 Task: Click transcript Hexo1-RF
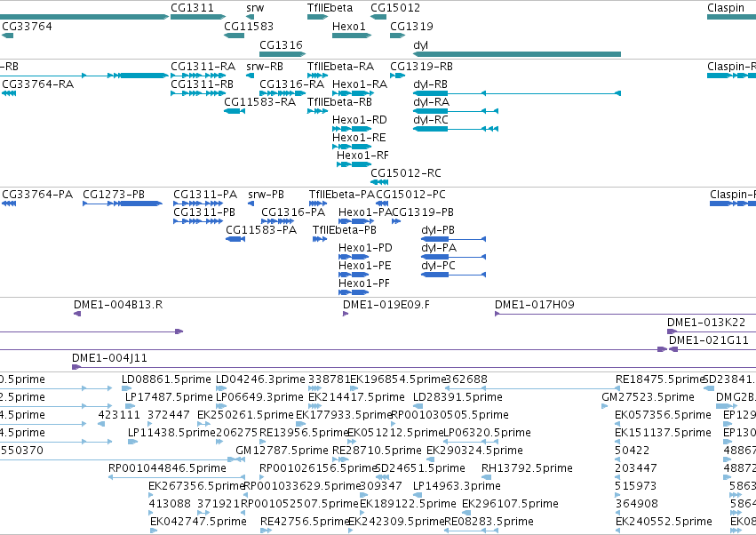[362, 156]
